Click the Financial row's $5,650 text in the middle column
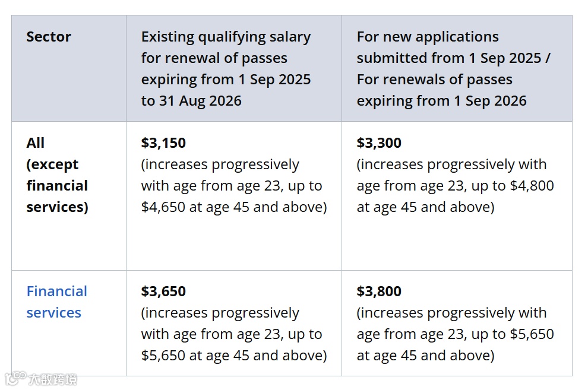 coord(163,356)
